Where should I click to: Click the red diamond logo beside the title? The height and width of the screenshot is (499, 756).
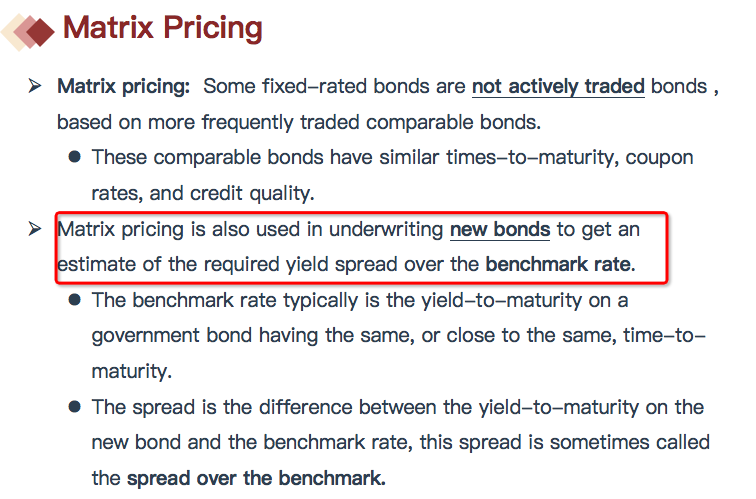tap(28, 30)
